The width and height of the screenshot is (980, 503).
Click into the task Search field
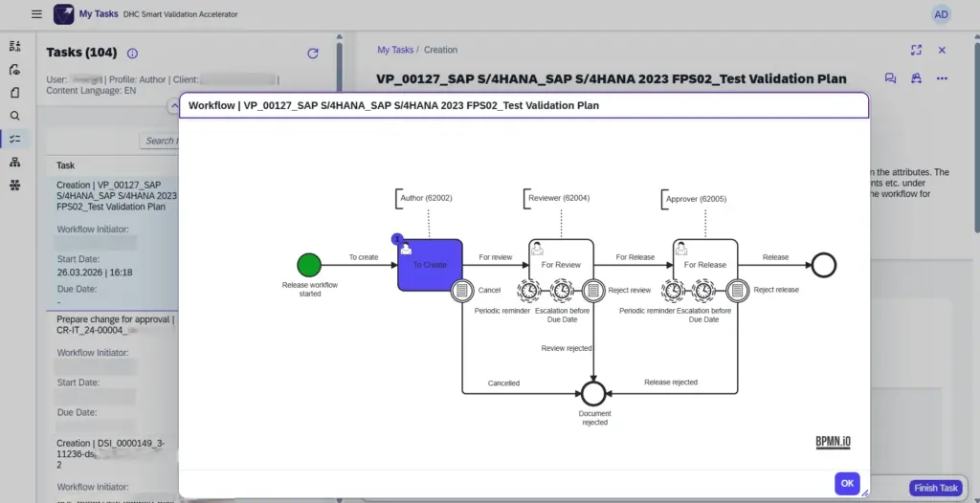pyautogui.click(x=160, y=141)
